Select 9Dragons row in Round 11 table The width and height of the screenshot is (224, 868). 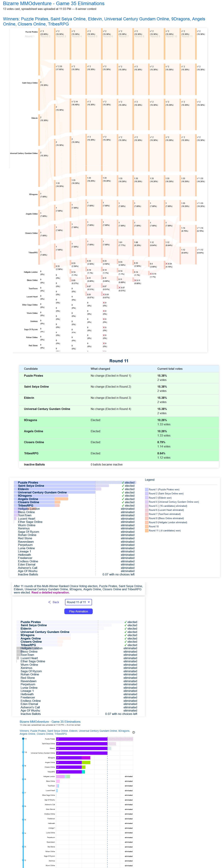119,422
